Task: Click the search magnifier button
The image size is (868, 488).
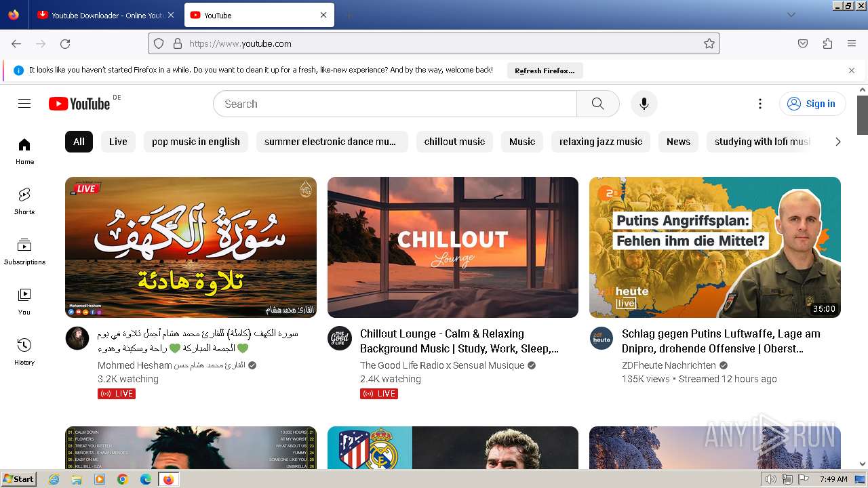Action: point(597,104)
